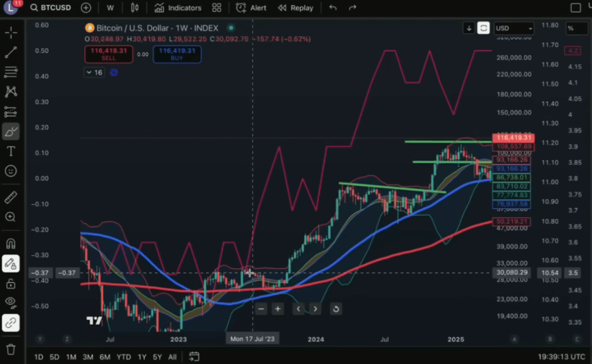The height and width of the screenshot is (364, 592).
Task: Click the green market status dot
Action: point(231,28)
